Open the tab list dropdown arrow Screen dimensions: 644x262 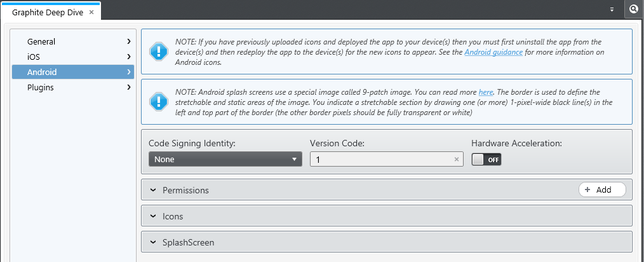tap(612, 10)
